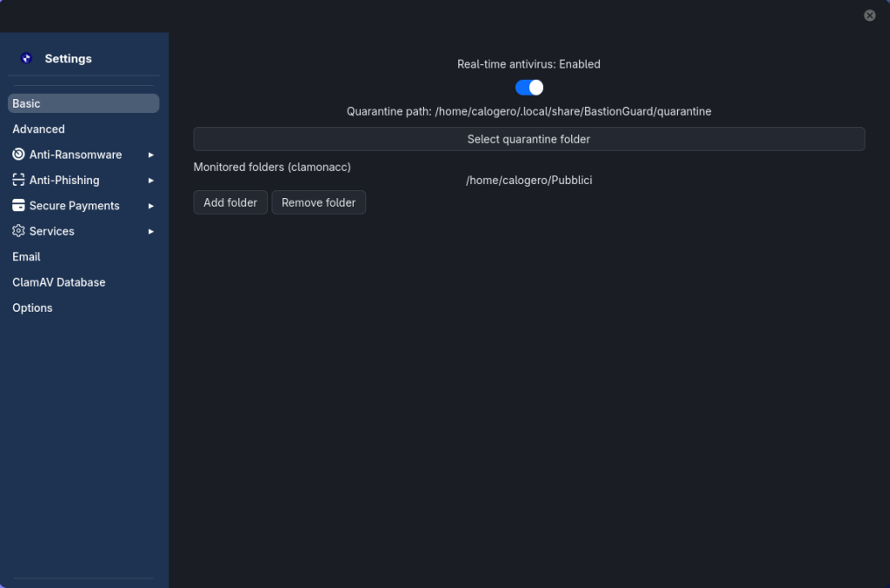The image size is (890, 588).
Task: Expand the Secure Payments submenu arrow
Action: tap(151, 206)
